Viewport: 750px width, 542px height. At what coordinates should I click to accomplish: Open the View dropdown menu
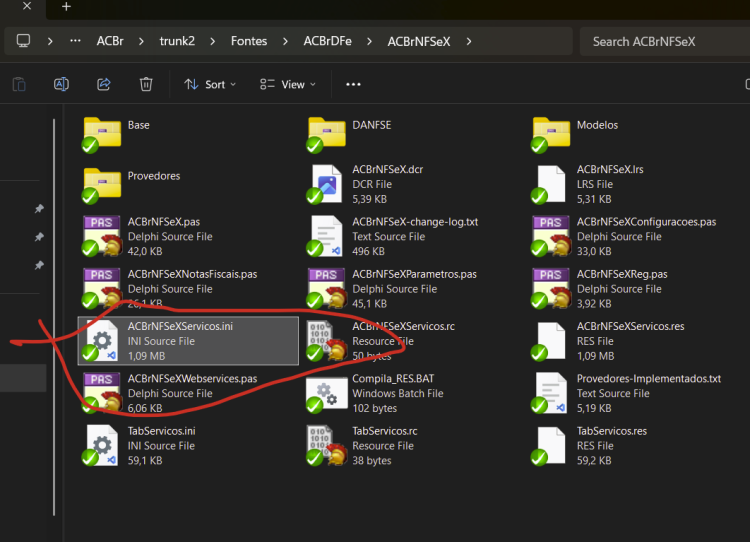(x=287, y=85)
